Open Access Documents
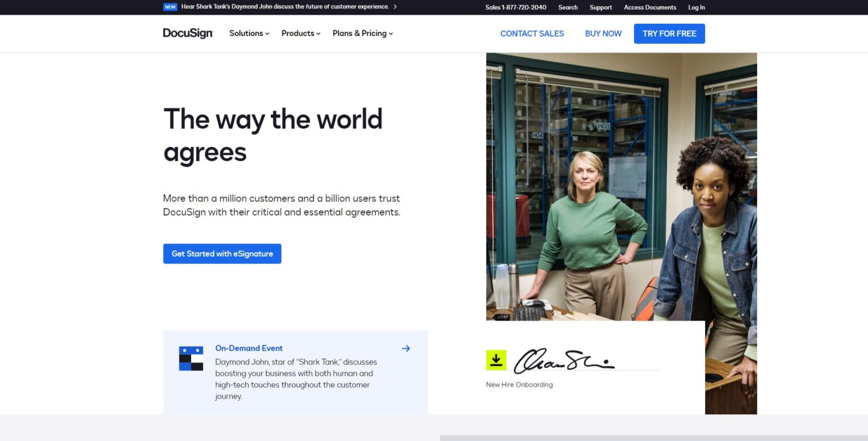Image resolution: width=868 pixels, height=441 pixels. 650,7
